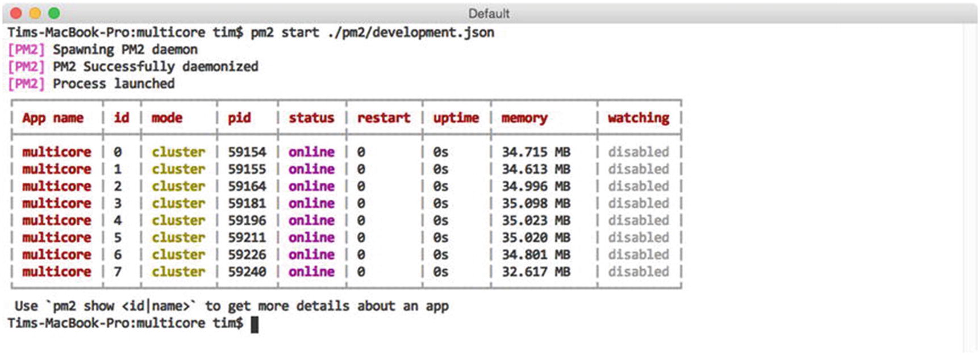Click the 'Process launched' log line
This screenshot has width=980, height=355.
point(114,84)
